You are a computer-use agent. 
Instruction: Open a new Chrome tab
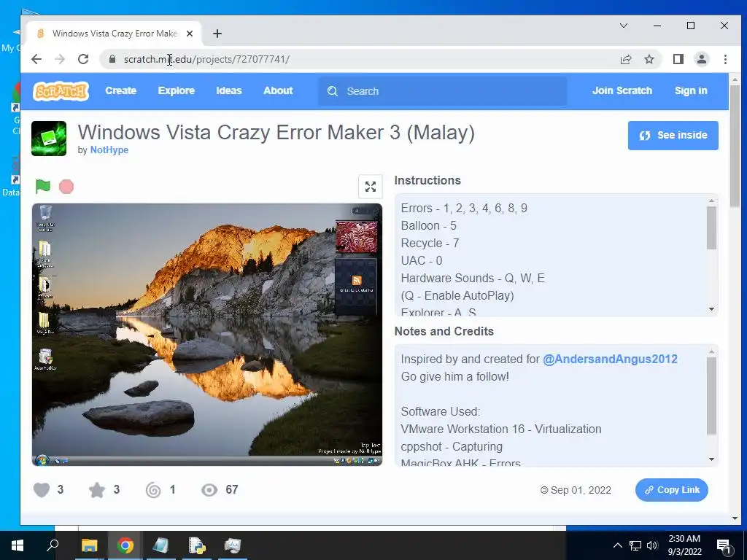(217, 34)
